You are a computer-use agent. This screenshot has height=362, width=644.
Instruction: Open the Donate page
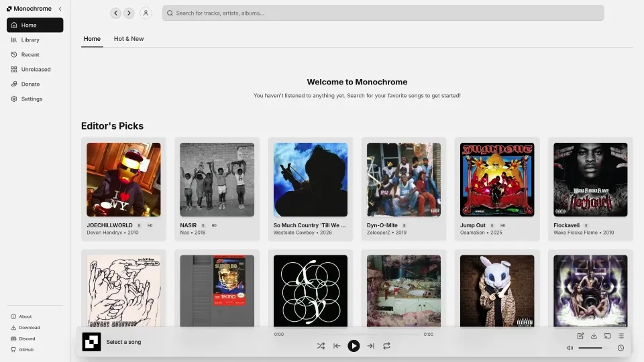coord(35,84)
